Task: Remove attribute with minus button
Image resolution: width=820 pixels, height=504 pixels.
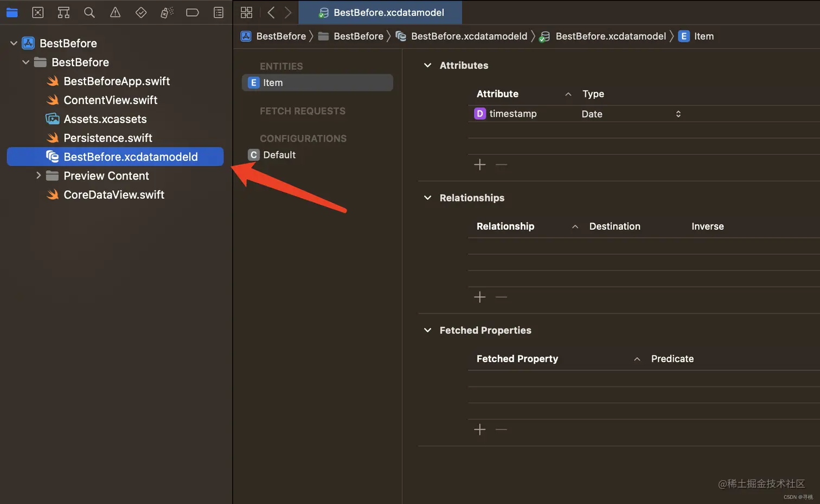Action: pos(502,165)
